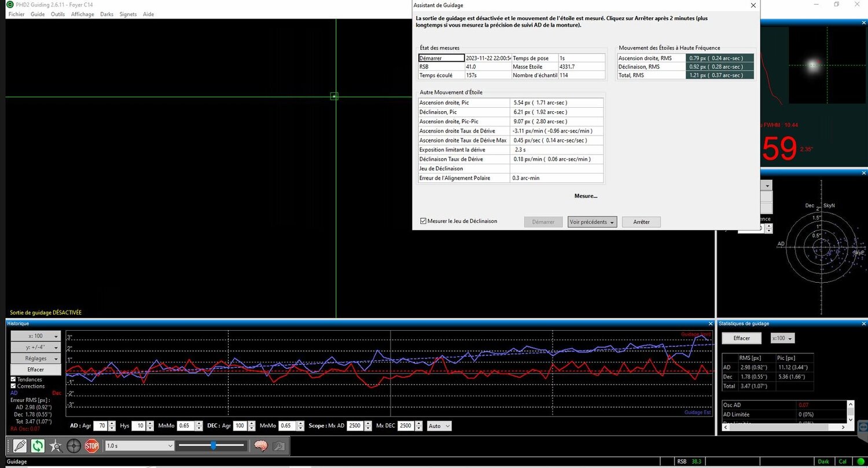Uncheck Mesurer le Jeu de Déclinaison

[x=424, y=221]
